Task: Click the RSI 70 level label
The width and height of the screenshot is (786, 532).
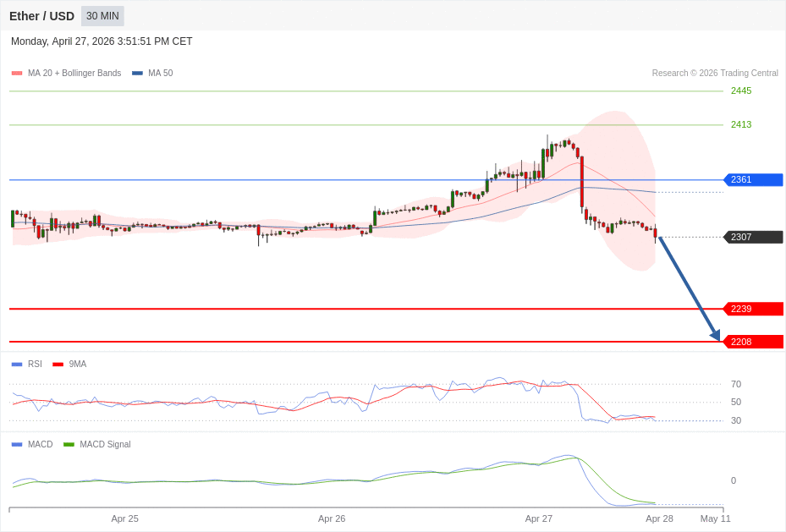Action: coord(736,384)
